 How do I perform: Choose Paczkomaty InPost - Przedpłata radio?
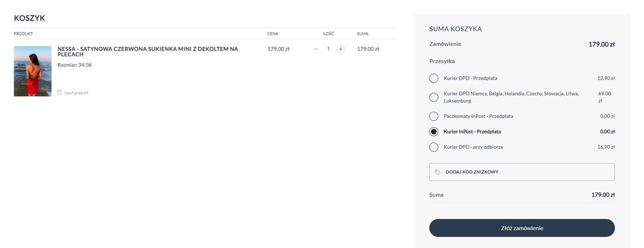pyautogui.click(x=433, y=116)
